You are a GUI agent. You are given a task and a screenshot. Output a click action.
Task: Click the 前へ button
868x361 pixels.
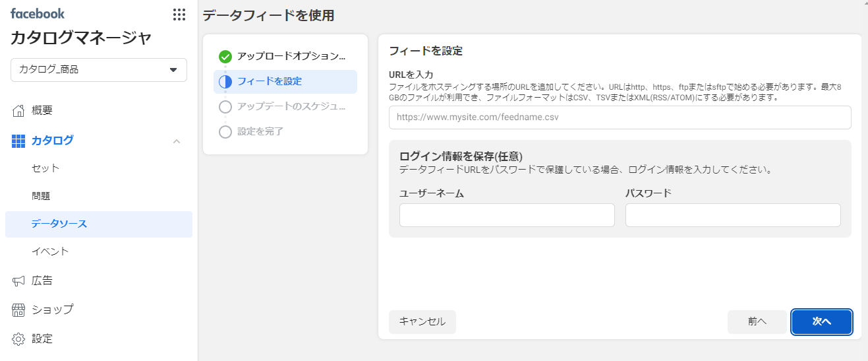tap(757, 322)
